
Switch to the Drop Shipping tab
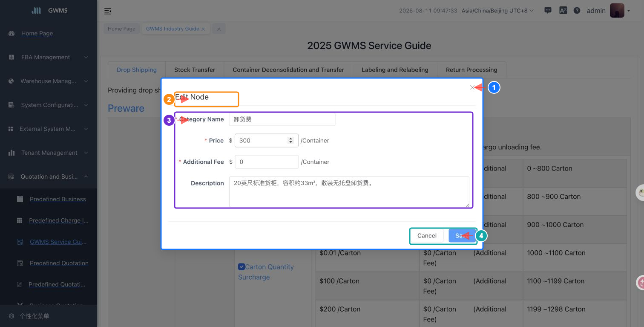coord(137,70)
